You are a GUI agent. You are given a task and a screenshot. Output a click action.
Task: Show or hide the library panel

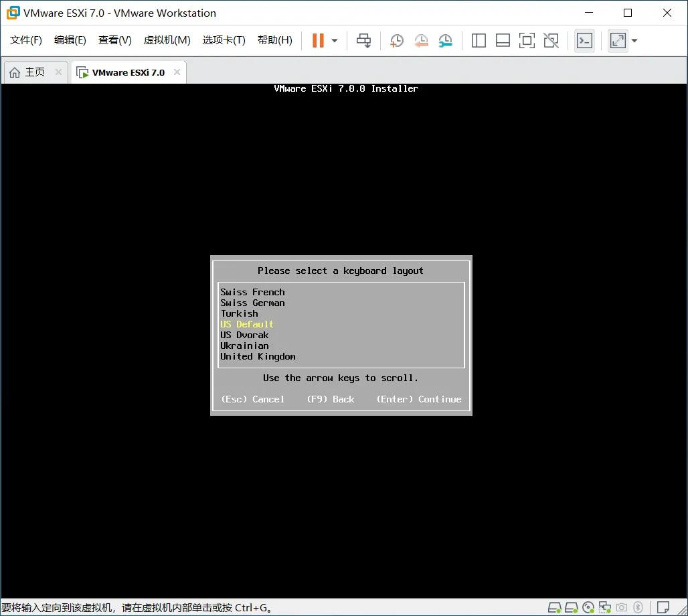[479, 41]
